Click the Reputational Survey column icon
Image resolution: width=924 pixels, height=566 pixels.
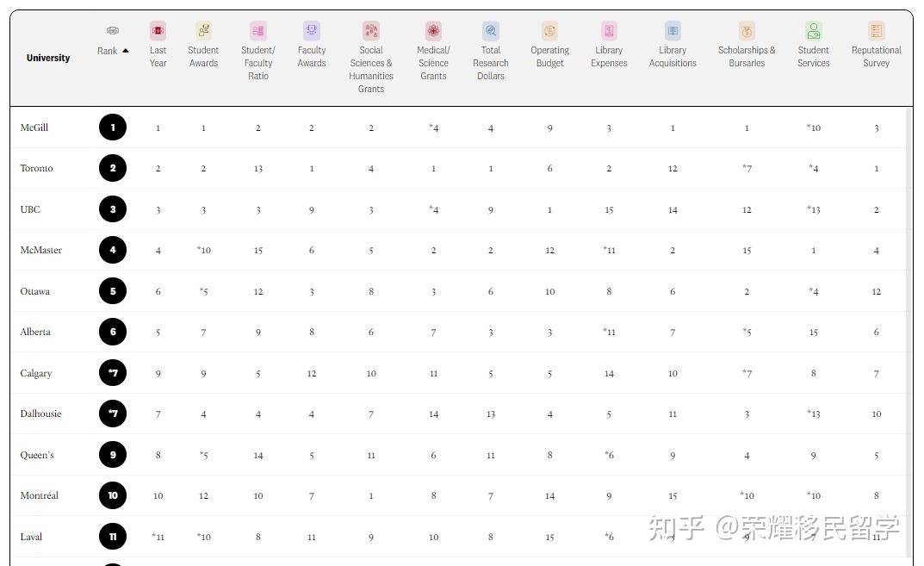point(877,30)
